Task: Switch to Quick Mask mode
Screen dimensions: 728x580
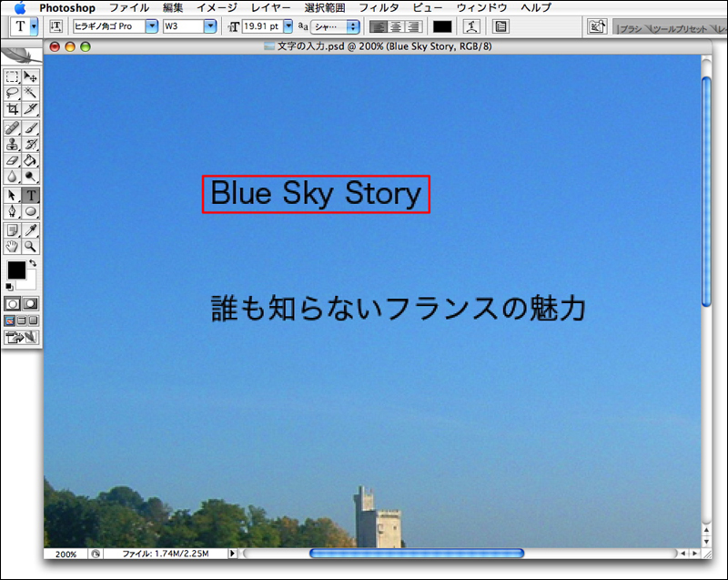Action: (30, 302)
